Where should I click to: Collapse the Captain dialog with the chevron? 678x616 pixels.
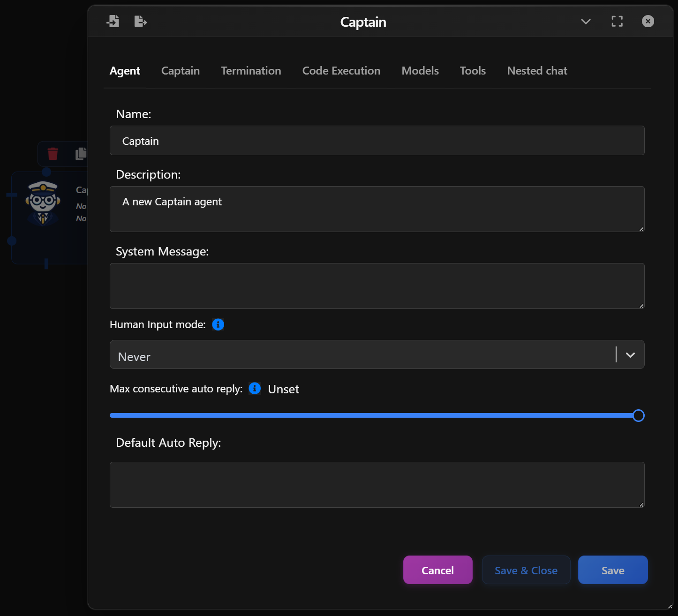pyautogui.click(x=585, y=22)
